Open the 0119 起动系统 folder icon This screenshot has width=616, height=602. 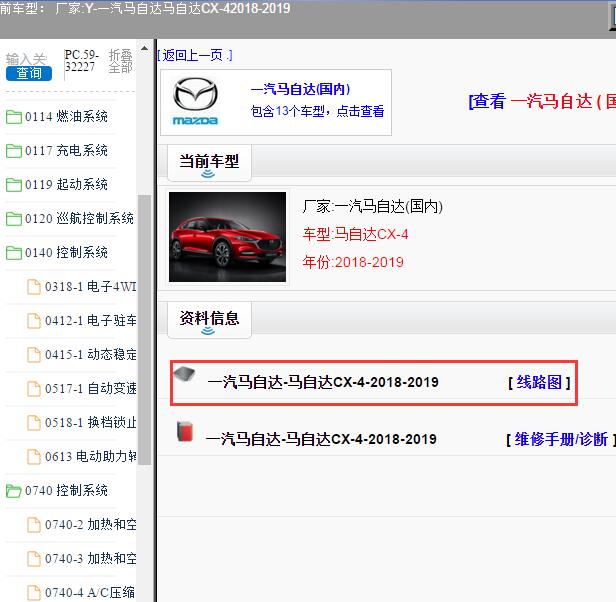point(14,184)
